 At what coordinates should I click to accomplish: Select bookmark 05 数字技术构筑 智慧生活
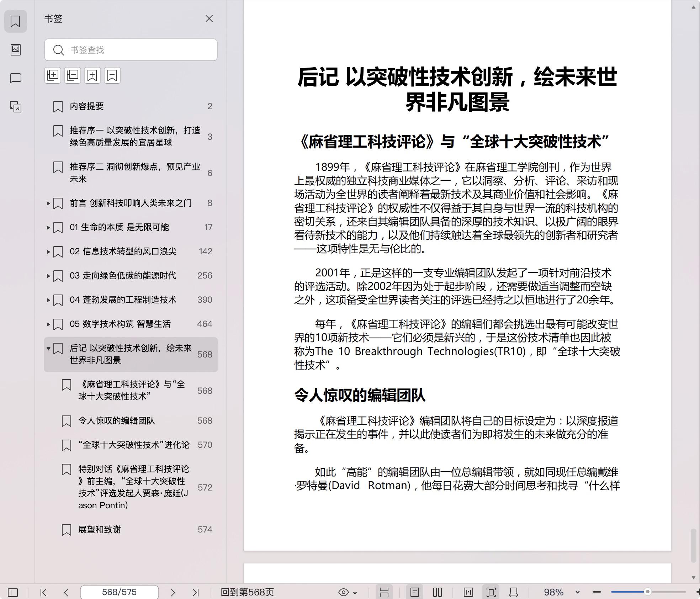click(x=131, y=324)
